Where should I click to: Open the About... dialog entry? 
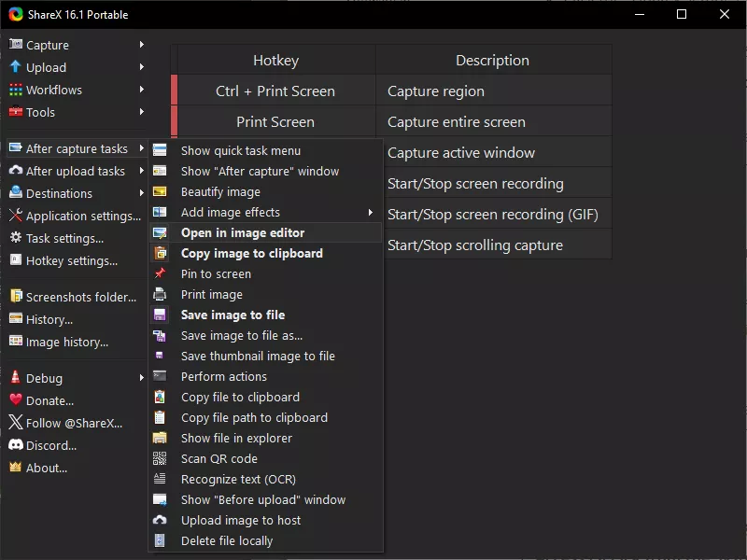pos(77,468)
